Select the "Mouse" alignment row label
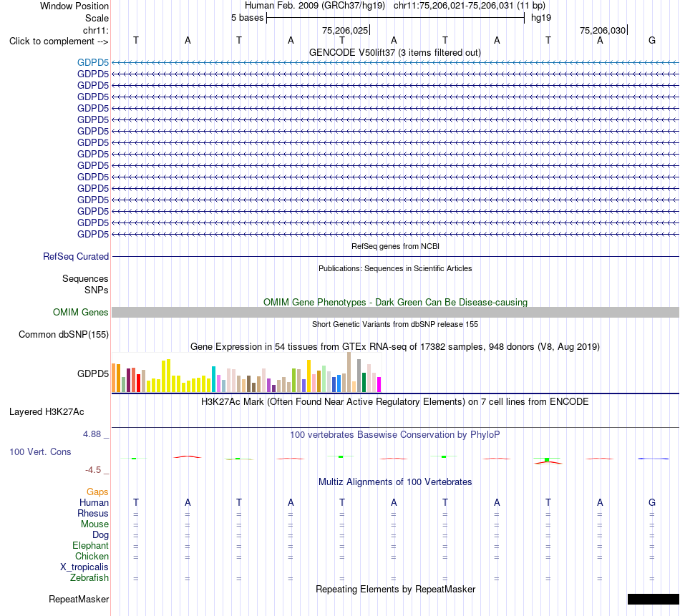 coord(94,524)
